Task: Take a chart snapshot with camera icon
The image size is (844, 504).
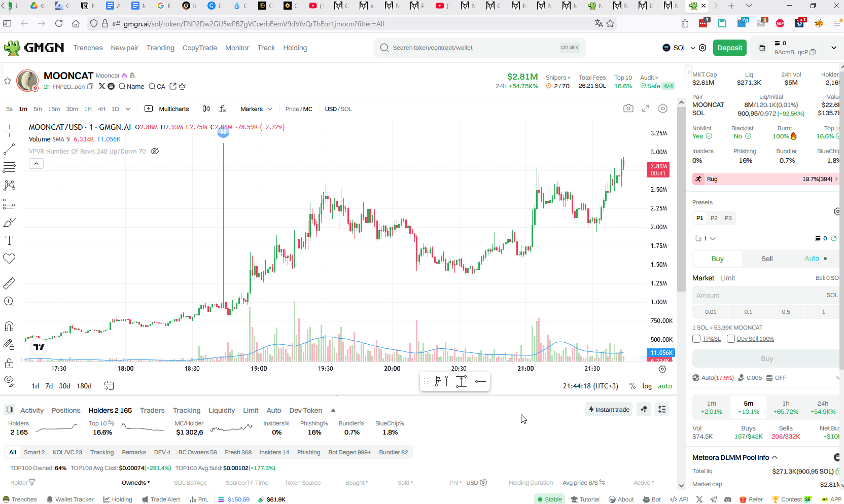Action: 628,109
